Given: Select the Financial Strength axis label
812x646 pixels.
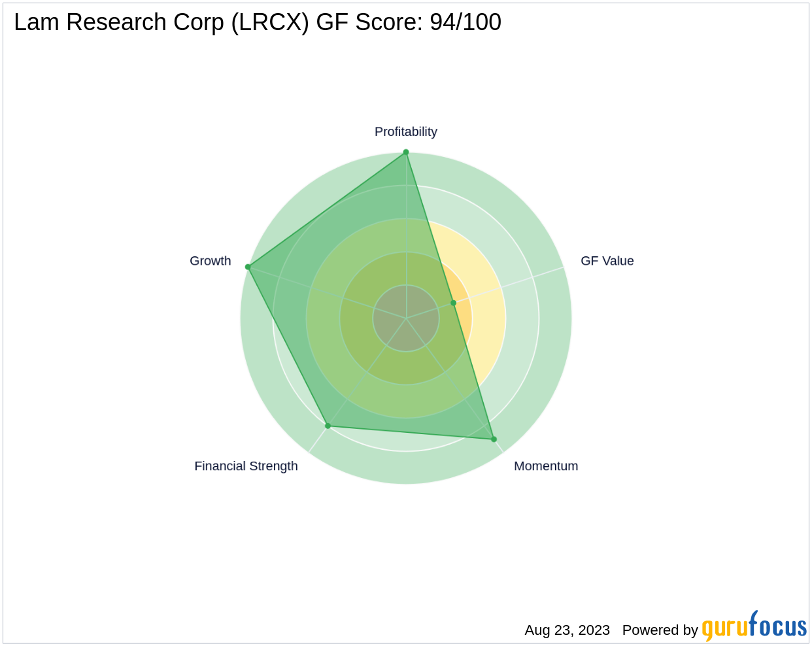Looking at the screenshot, I should [246, 466].
